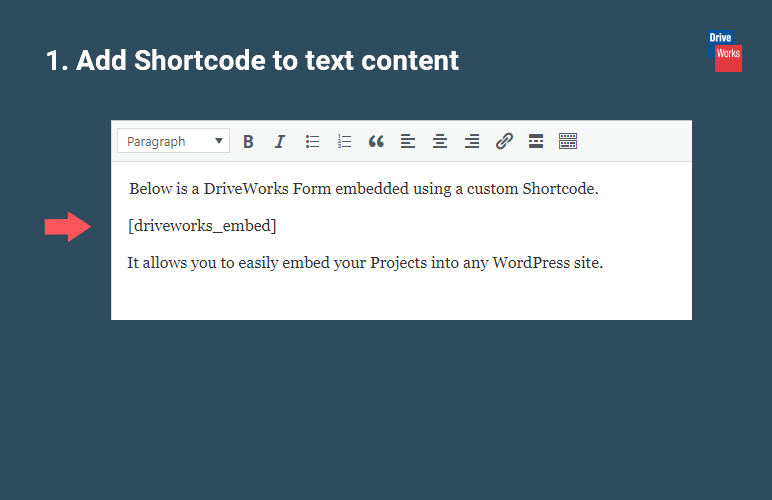The image size is (772, 500).
Task: Toggle bold formatting
Action: coord(248,142)
